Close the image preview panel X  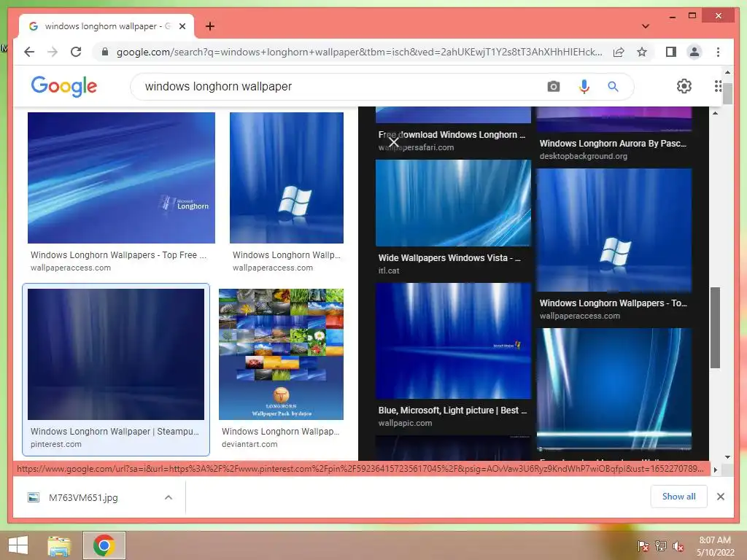pyautogui.click(x=393, y=142)
